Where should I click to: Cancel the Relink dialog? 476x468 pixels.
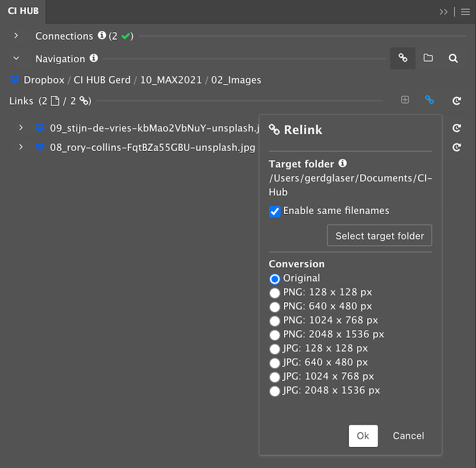(x=408, y=436)
